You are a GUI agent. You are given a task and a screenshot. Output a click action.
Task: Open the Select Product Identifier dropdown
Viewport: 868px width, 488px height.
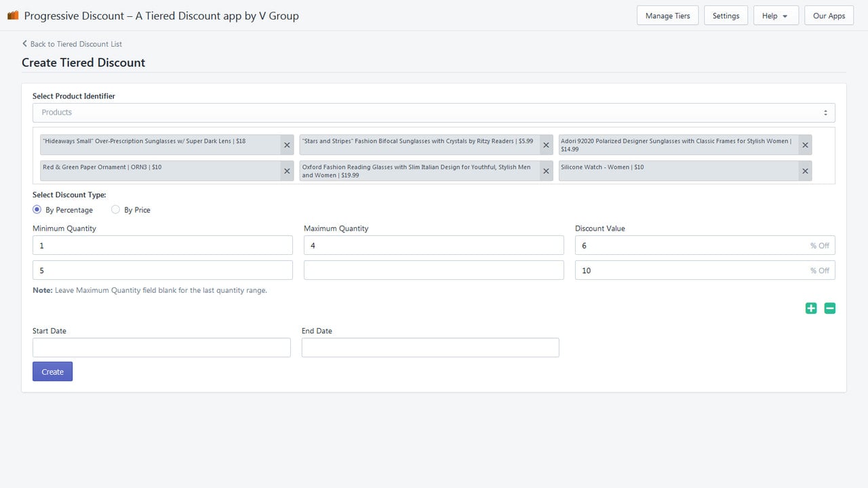point(434,113)
